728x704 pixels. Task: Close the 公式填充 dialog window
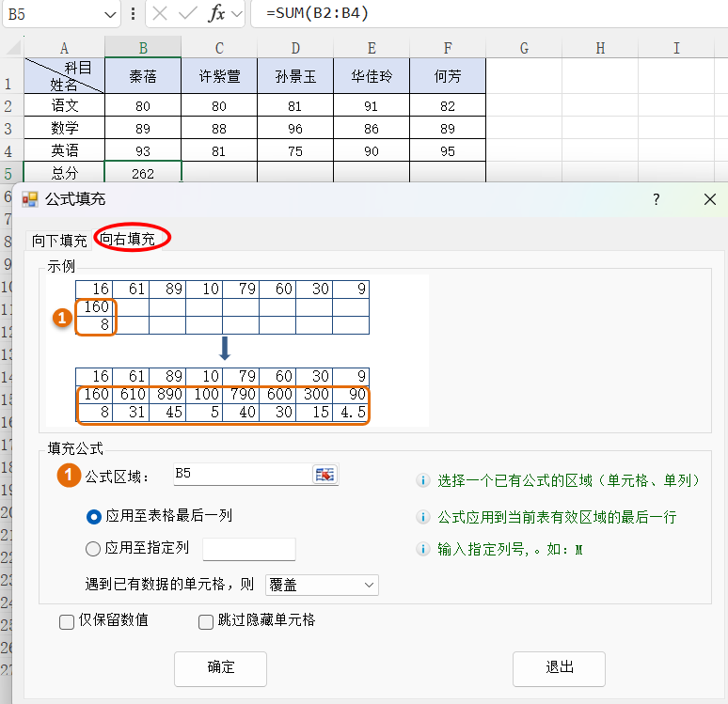709,199
